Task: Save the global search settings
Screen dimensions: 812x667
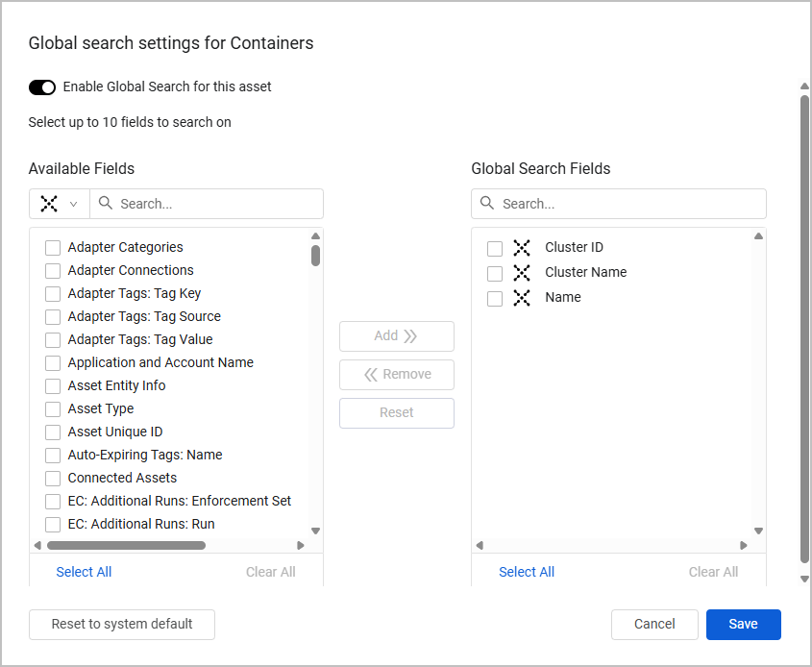Action: coord(743,624)
